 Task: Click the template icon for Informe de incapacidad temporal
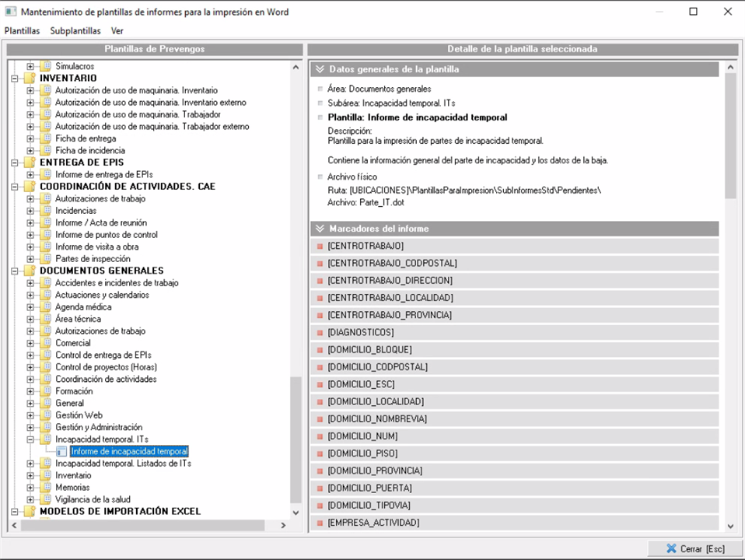61,451
